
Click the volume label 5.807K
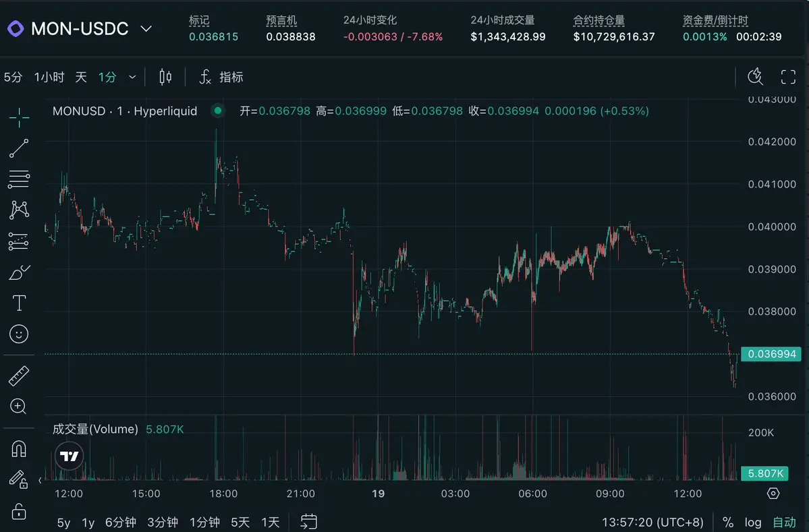coord(764,473)
